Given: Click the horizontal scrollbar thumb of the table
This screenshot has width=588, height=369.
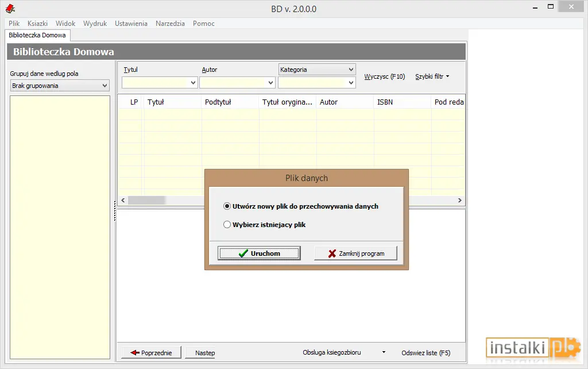Looking at the screenshot, I should pos(146,201).
